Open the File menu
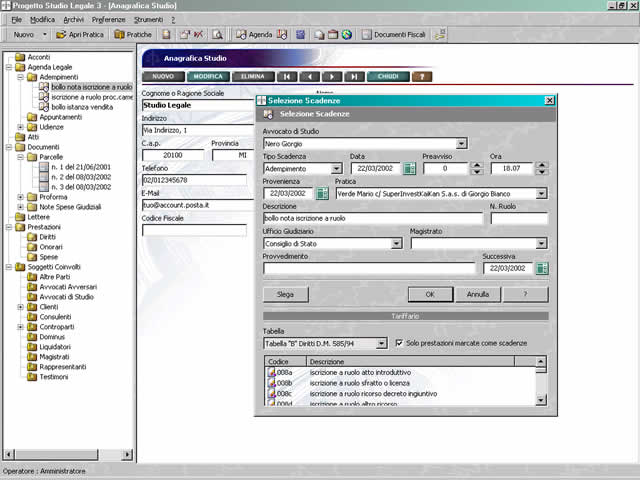 coord(16,20)
